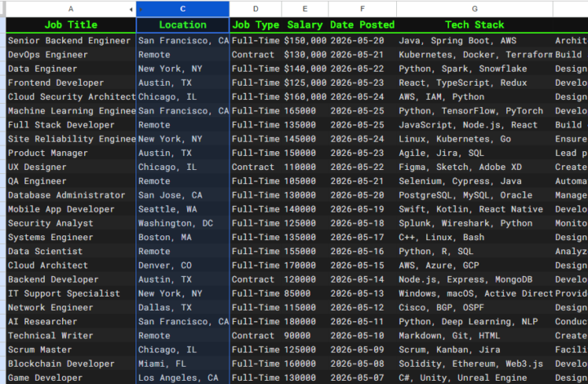Click the 'Seattle, WA' location cell
588x384 pixels.
click(x=183, y=209)
